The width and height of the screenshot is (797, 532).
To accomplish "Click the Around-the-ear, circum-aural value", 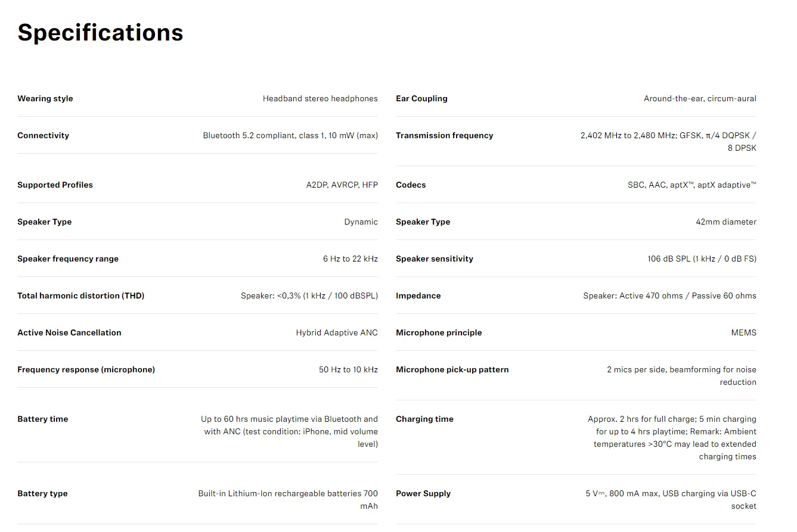I will [x=700, y=98].
